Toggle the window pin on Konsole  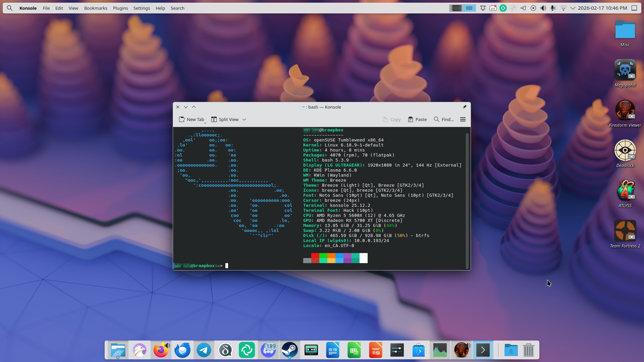(x=465, y=107)
